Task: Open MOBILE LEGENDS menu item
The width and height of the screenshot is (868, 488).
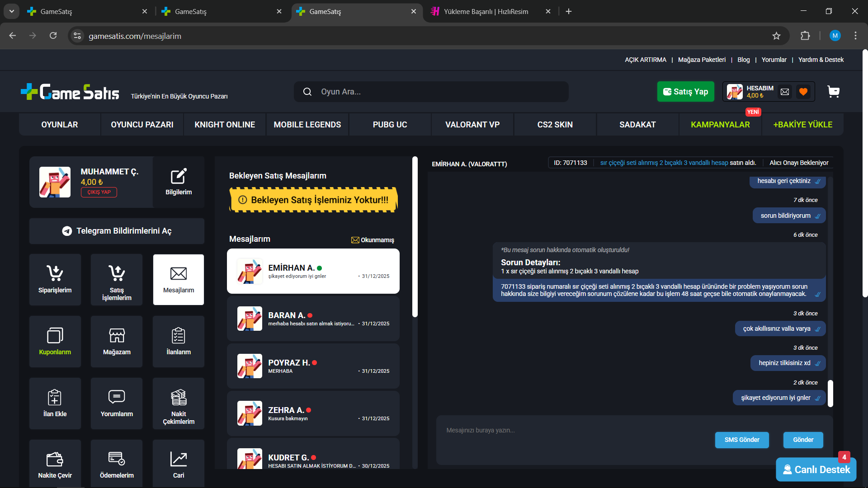Action: [307, 125]
